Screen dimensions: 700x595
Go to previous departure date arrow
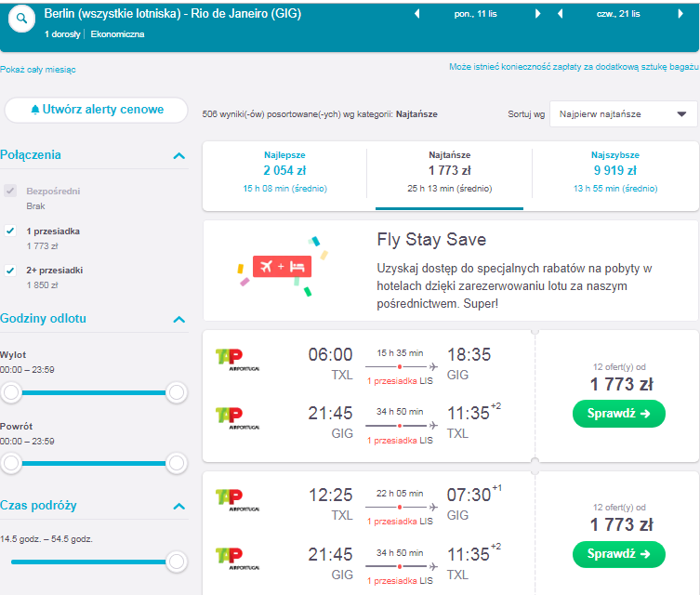click(417, 14)
